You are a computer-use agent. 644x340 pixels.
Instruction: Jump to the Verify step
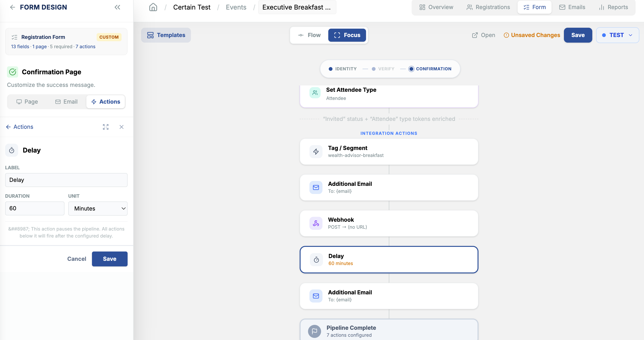[x=383, y=69]
